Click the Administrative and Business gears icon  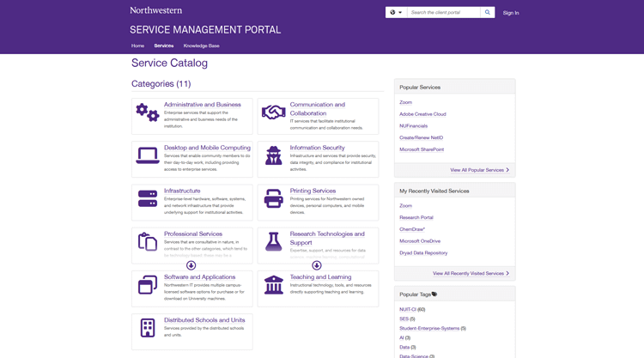pos(148,112)
